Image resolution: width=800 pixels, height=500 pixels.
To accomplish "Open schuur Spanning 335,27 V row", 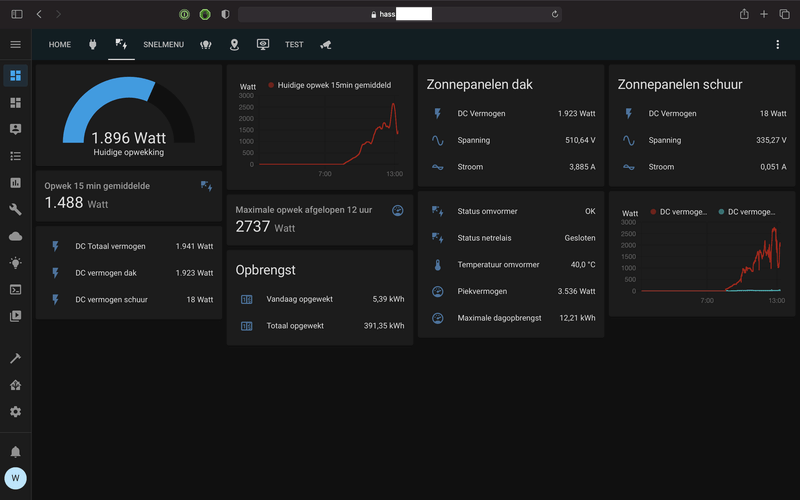I will tap(702, 140).
